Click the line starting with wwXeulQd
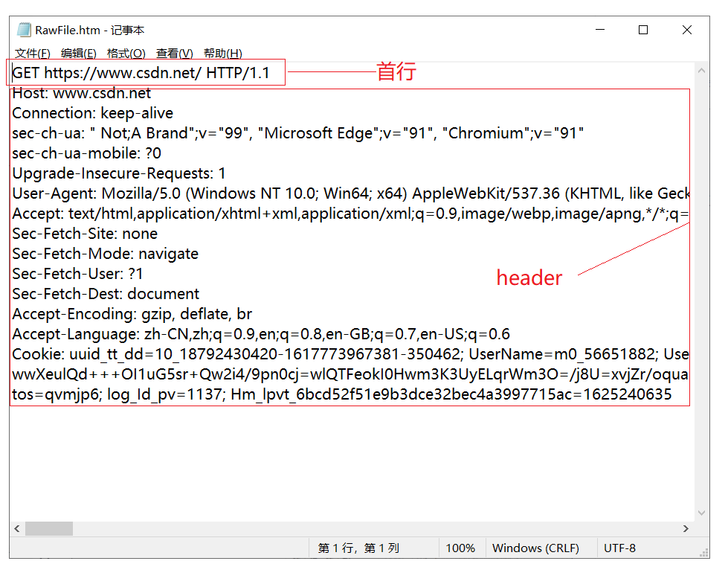This screenshot has height=564, width=728. (350, 374)
